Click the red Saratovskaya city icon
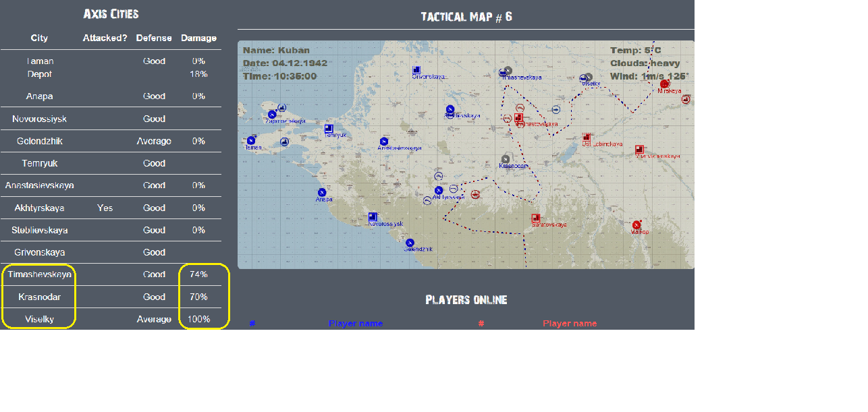 [536, 218]
